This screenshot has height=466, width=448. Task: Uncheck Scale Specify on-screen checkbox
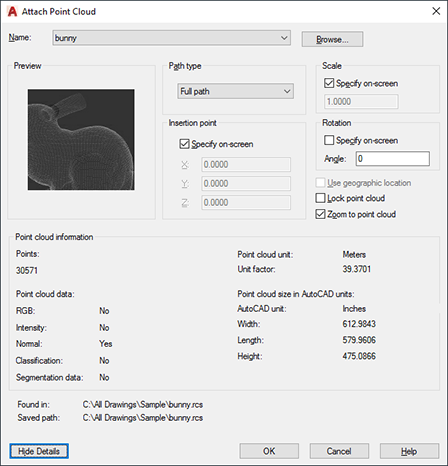329,83
